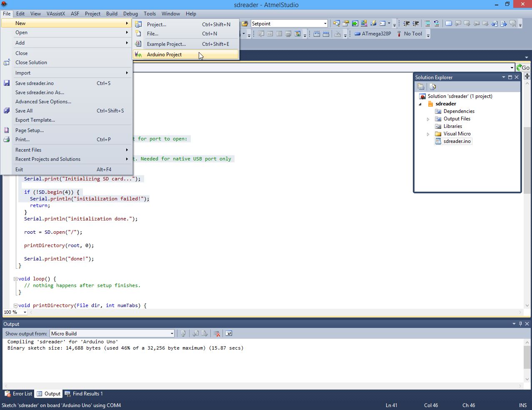
Task: Select Arduino Project from New submenu
Action: tap(185, 55)
